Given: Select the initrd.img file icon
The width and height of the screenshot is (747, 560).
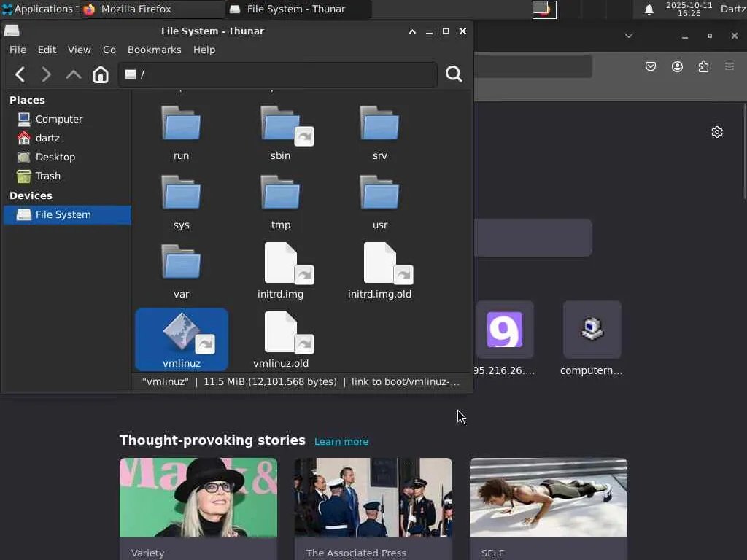Looking at the screenshot, I should (281, 263).
